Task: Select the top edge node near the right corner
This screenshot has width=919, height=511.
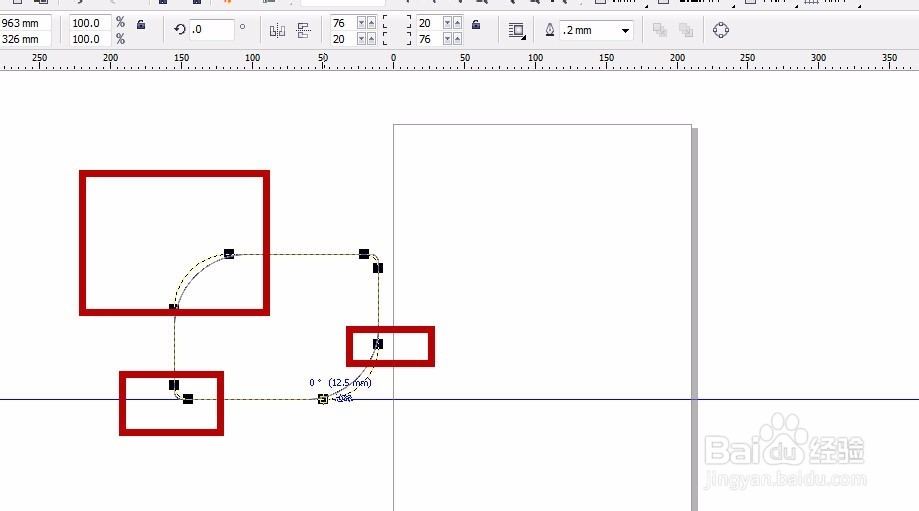Action: click(364, 254)
